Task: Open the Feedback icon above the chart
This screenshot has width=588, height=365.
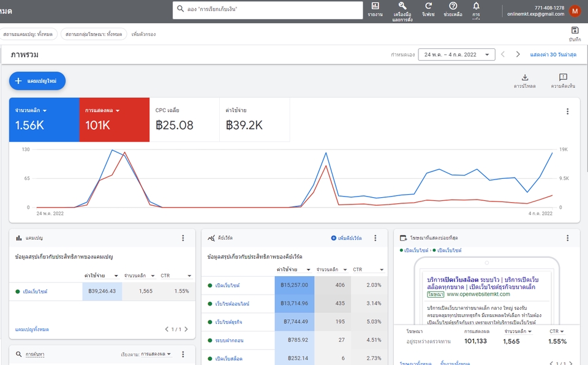Action: pos(563,77)
